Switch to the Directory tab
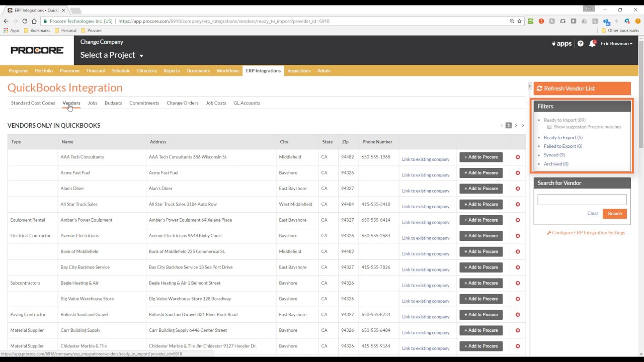Viewport: 644px width, 362px height. (x=147, y=71)
